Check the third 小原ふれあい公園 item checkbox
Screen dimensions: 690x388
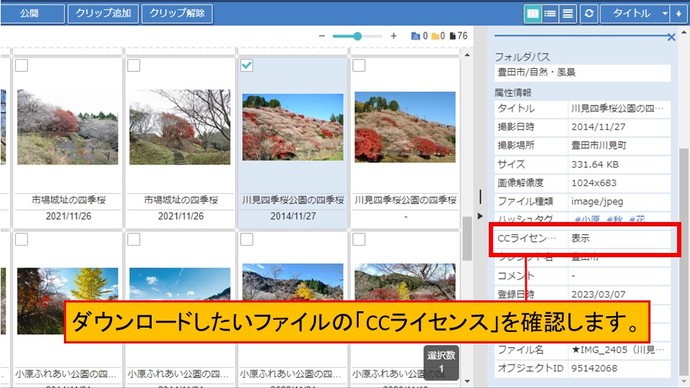tap(246, 240)
